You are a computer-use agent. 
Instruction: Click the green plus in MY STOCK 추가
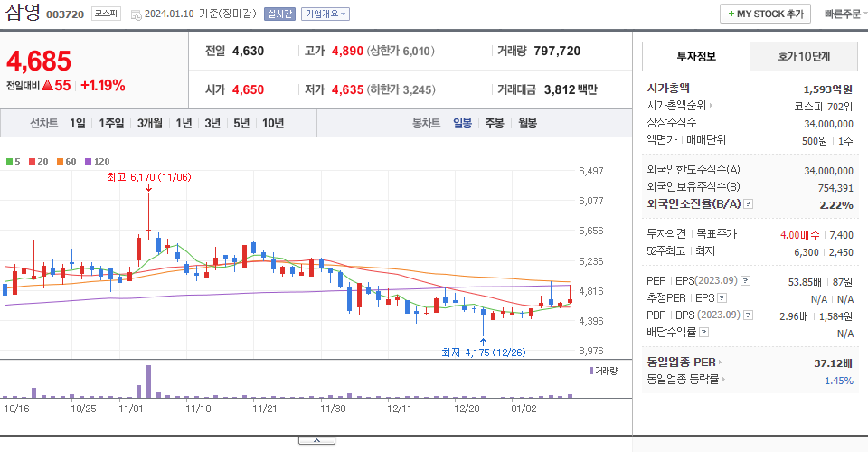click(731, 14)
